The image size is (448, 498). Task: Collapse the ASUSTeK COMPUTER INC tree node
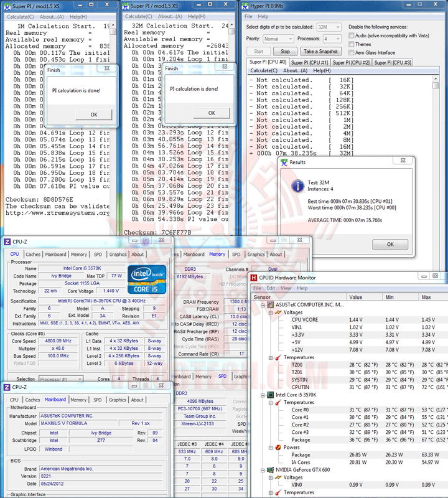point(263,305)
